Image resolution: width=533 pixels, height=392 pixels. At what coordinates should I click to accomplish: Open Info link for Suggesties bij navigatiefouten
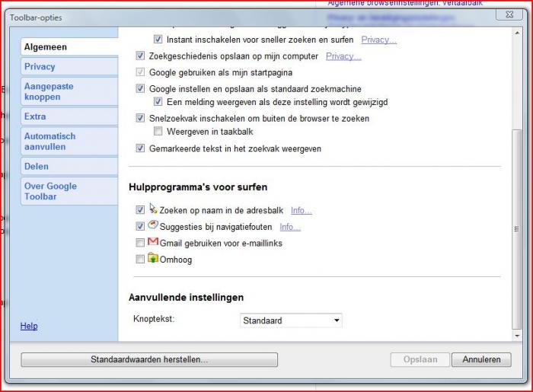[290, 227]
